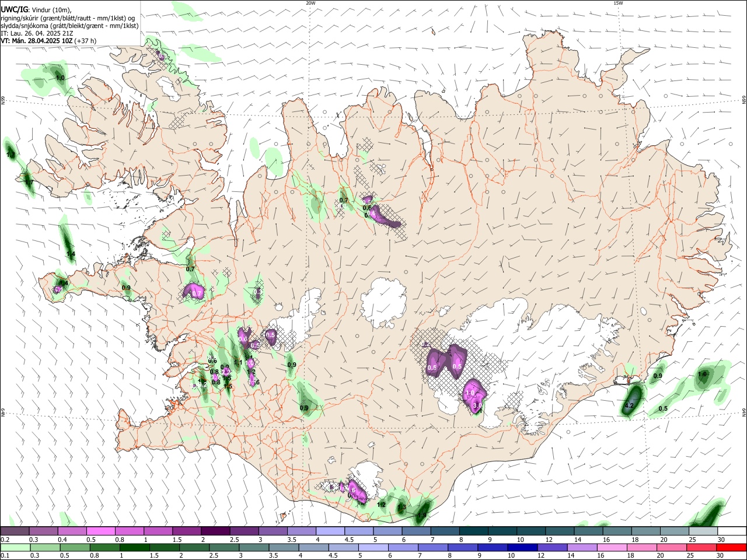Image resolution: width=747 pixels, height=560 pixels.
Task: Select the light lavender 4–4.5 swatch in upper legend row
Action: (330, 531)
